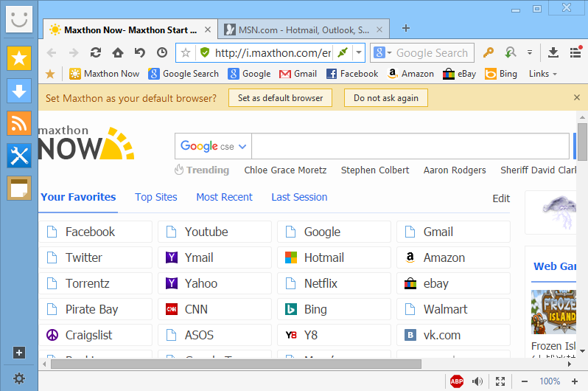Change the Google cse search provider
588x391 pixels.
214,146
